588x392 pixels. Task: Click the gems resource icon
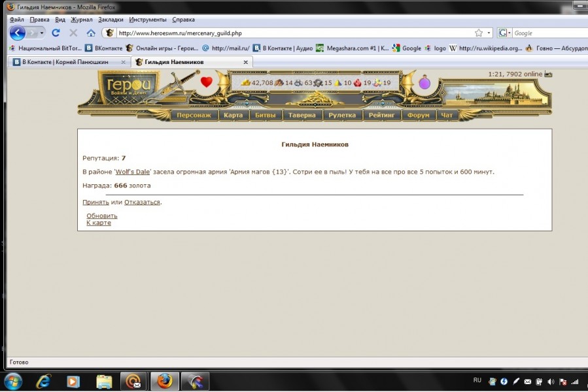point(377,83)
